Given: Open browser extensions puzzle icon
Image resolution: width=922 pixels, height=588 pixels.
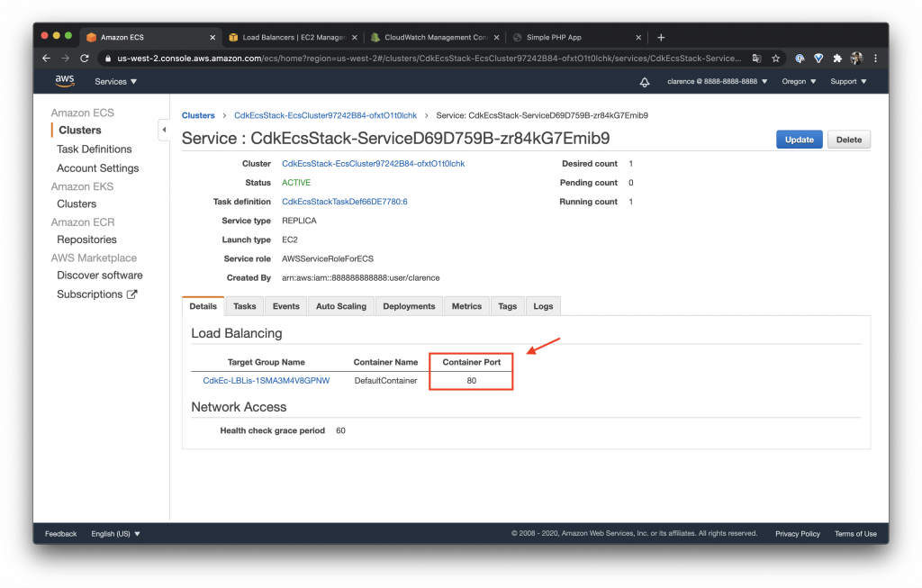Looking at the screenshot, I should pyautogui.click(x=837, y=59).
